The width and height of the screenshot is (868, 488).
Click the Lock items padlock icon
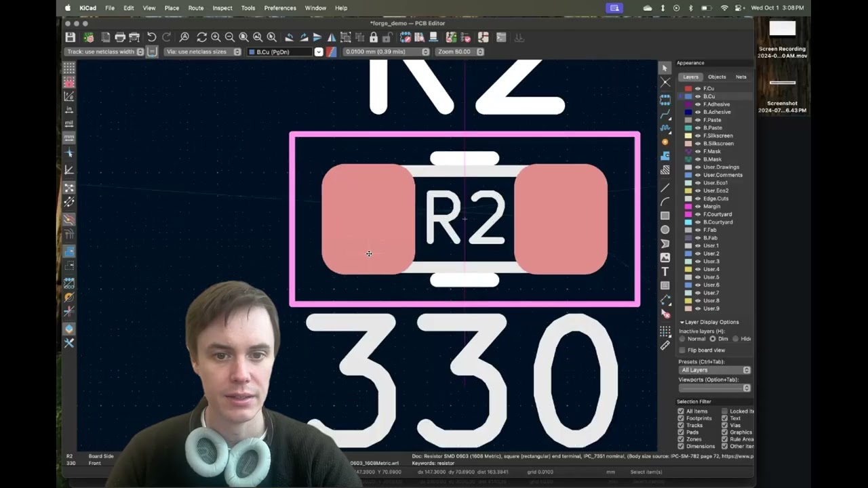coord(374,37)
